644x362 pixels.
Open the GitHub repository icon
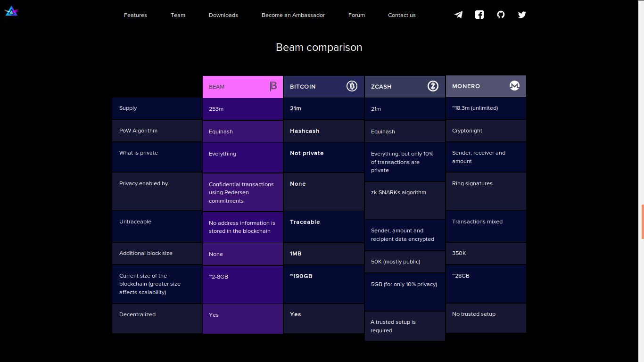pos(501,15)
